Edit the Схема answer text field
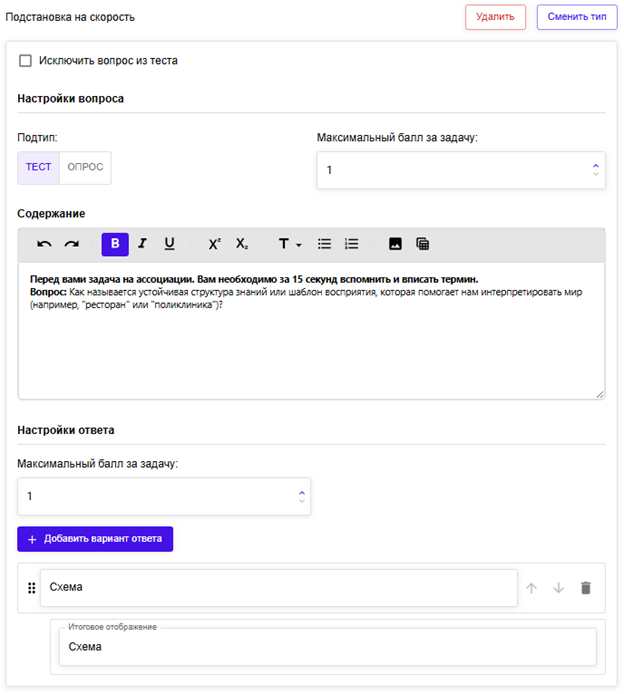The height and width of the screenshot is (694, 624). 279,587
